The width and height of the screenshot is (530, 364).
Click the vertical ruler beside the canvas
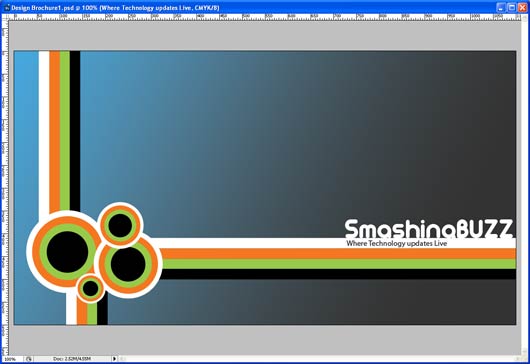click(x=5, y=188)
